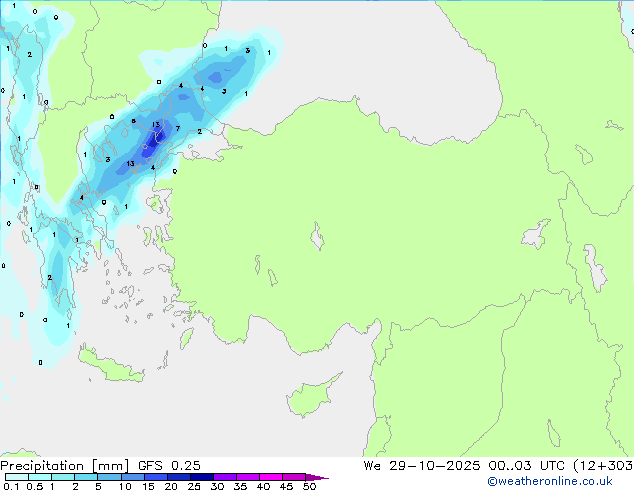Click the legend label "20"
The width and height of the screenshot is (634, 490).
click(171, 486)
